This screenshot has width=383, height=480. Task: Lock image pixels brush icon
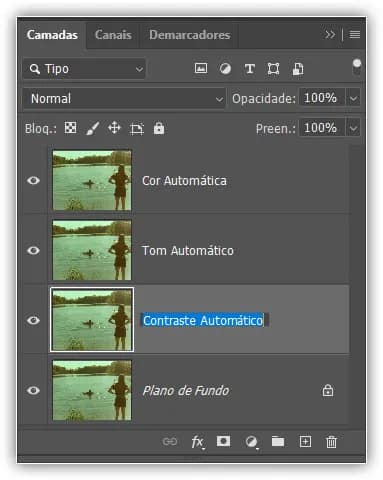point(93,128)
